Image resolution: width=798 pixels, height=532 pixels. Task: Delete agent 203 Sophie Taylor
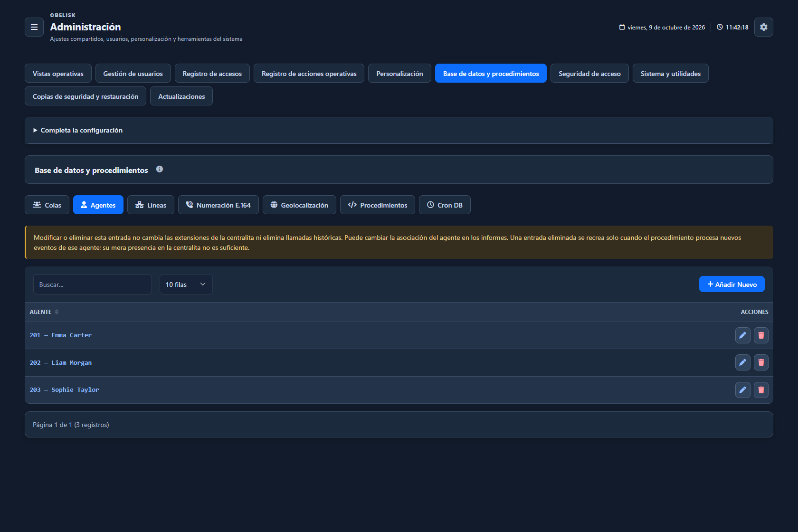761,390
